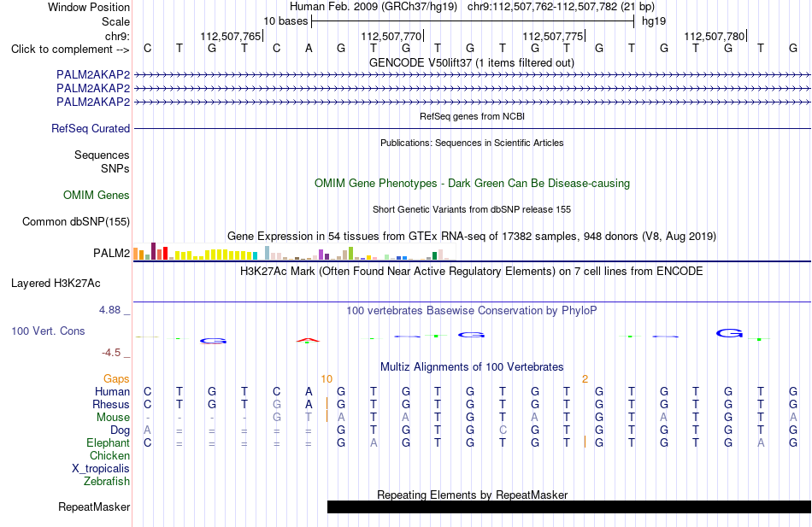Image resolution: width=812 pixels, height=527 pixels.
Task: Open the GENCODE V50lift37 track title
Action: 472,62
